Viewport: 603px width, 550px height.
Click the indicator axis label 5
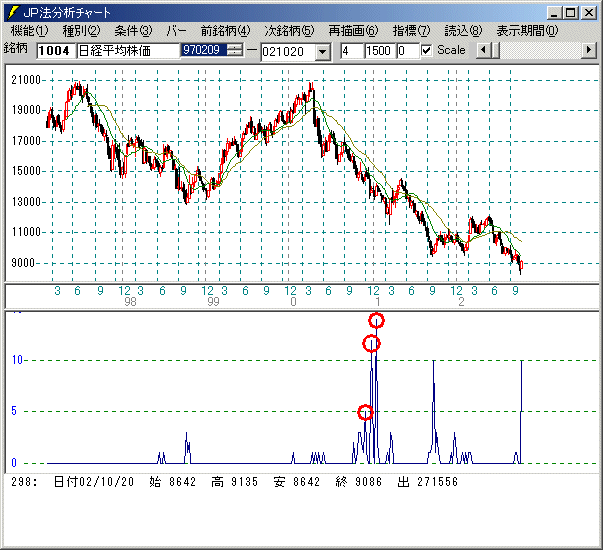[x=14, y=411]
